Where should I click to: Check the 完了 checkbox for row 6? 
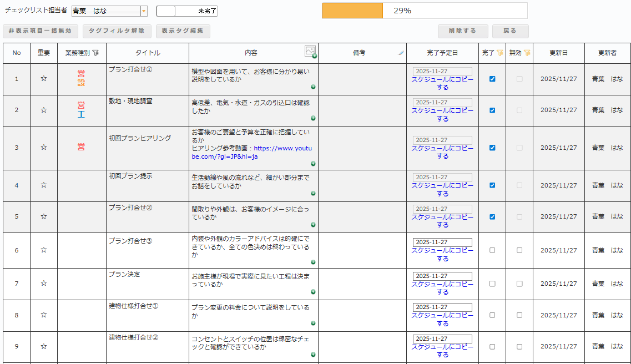pos(492,250)
